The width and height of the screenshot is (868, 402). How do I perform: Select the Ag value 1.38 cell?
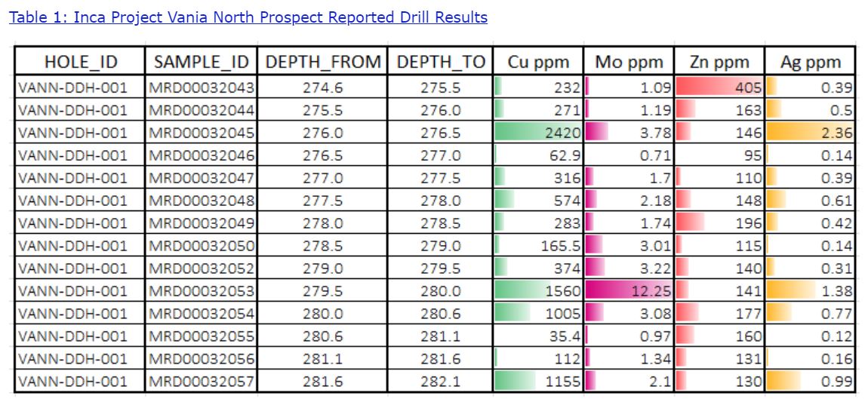[x=810, y=291]
